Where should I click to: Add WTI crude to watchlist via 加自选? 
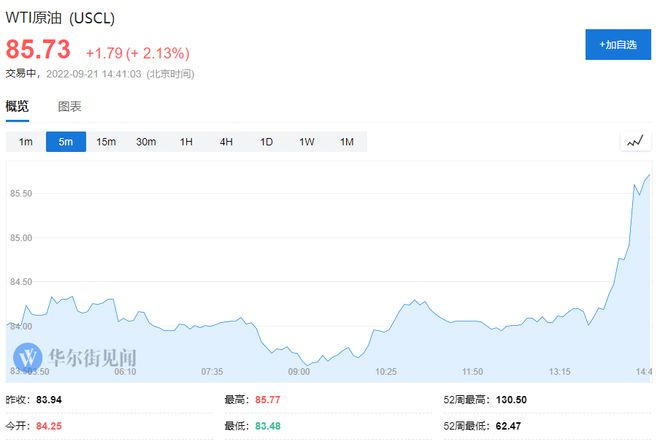point(617,45)
